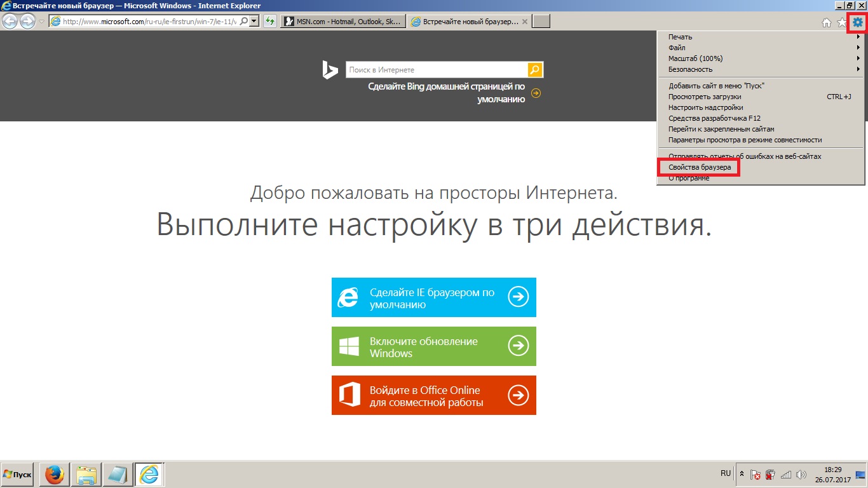Switch to the Встречайте новый браузер tab
The image size is (868, 488).
(x=469, y=22)
